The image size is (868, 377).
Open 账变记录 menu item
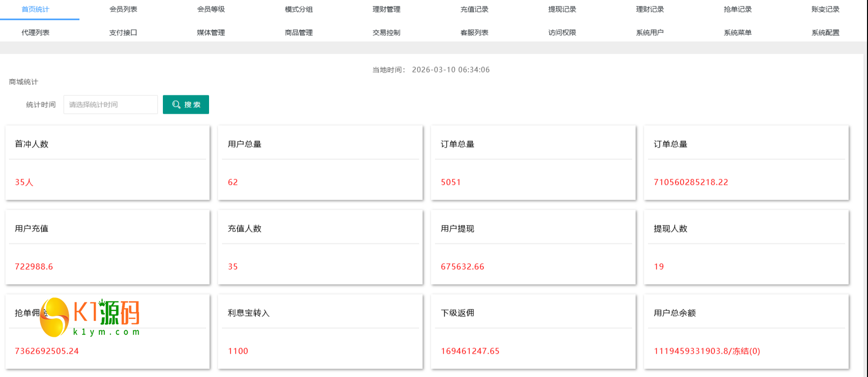tap(825, 9)
